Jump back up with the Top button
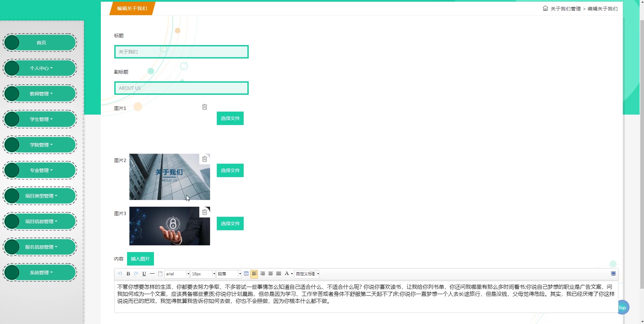Screen dimensions: 644x324 [x=622, y=308]
